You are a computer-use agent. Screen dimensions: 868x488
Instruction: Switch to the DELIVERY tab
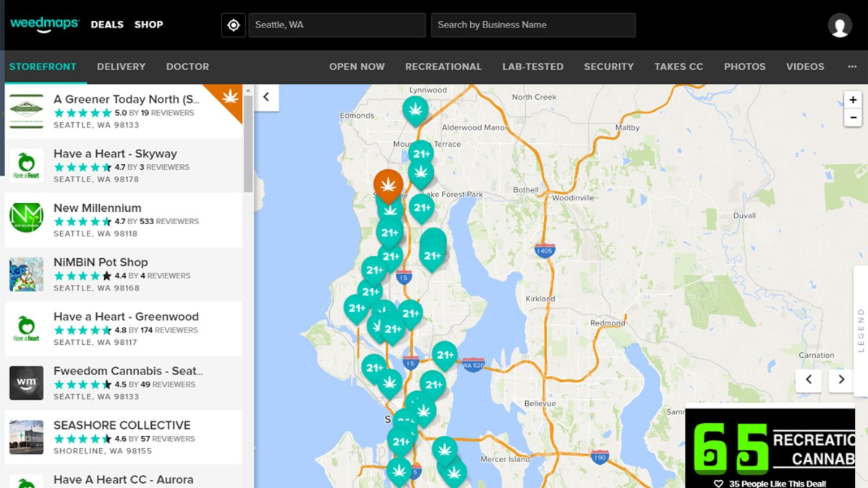121,67
